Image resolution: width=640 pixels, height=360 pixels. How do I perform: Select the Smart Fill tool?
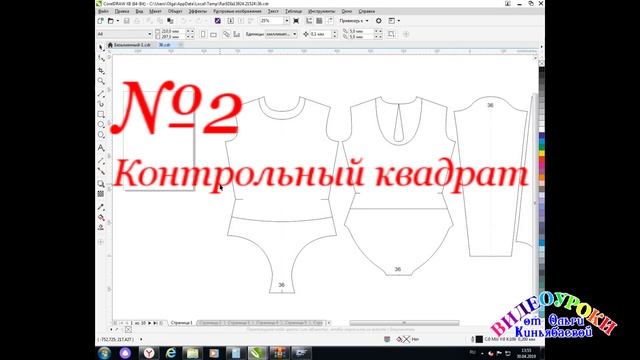pyautogui.click(x=101, y=227)
